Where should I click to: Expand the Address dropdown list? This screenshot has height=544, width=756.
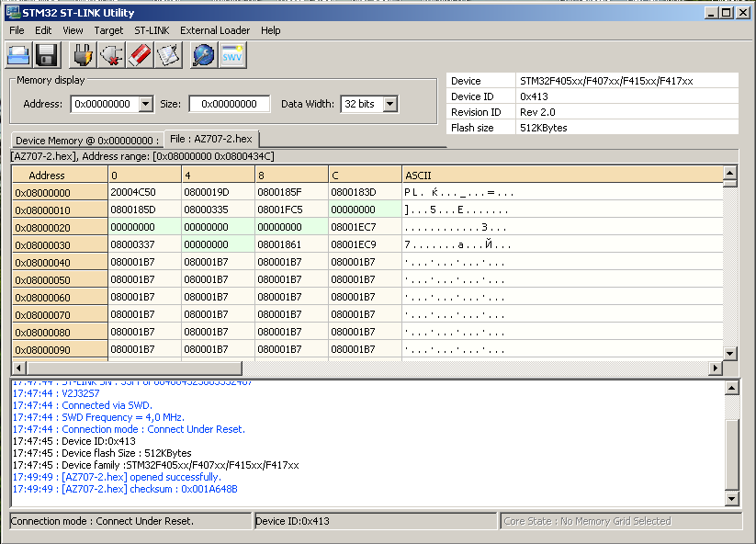tap(145, 104)
